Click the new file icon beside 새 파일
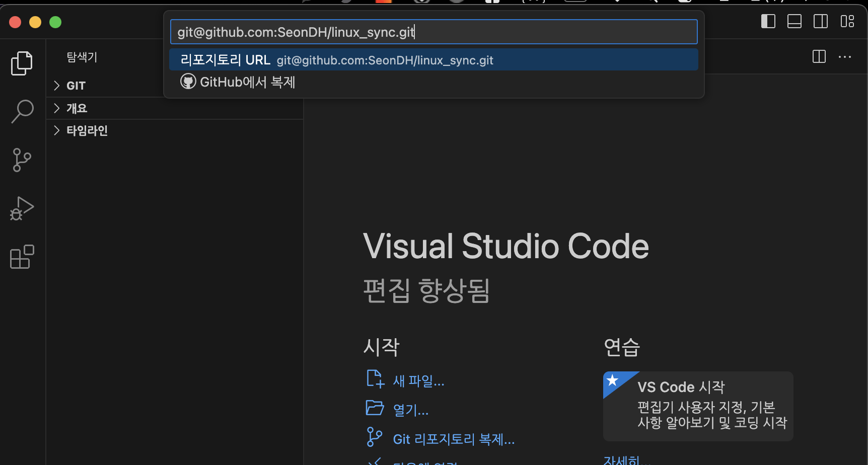The image size is (868, 465). 375,379
